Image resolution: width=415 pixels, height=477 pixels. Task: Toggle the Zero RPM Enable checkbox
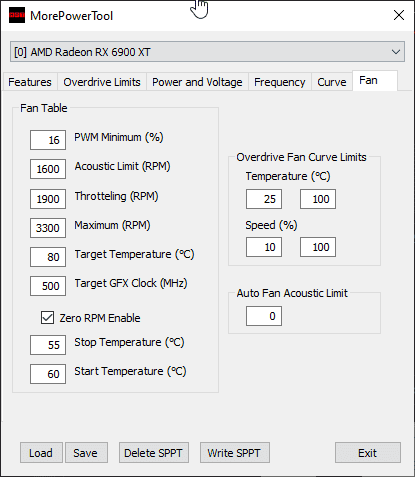coord(47,318)
